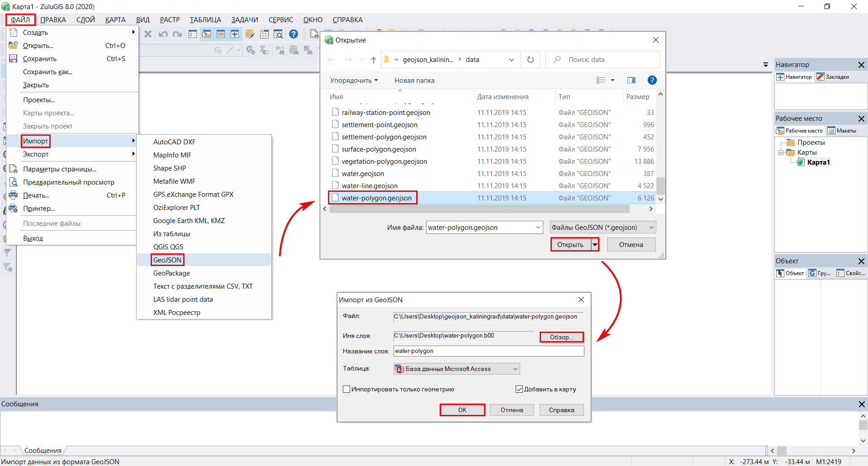The image size is (868, 466).
Task: Toggle preview pane in the Open dialog
Action: click(631, 80)
